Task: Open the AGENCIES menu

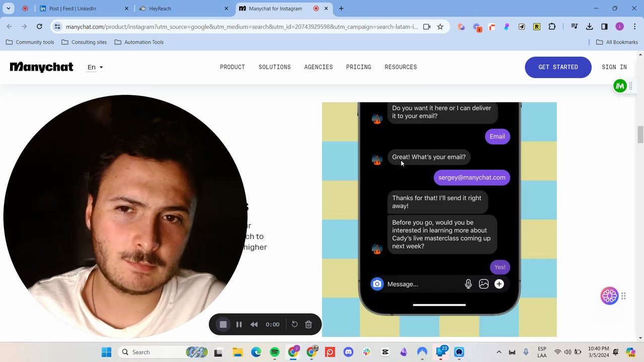Action: (318, 67)
